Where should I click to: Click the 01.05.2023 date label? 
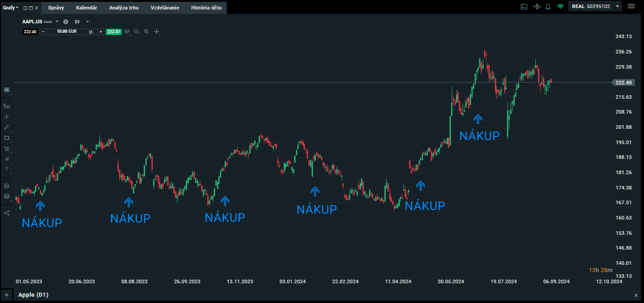pos(29,281)
